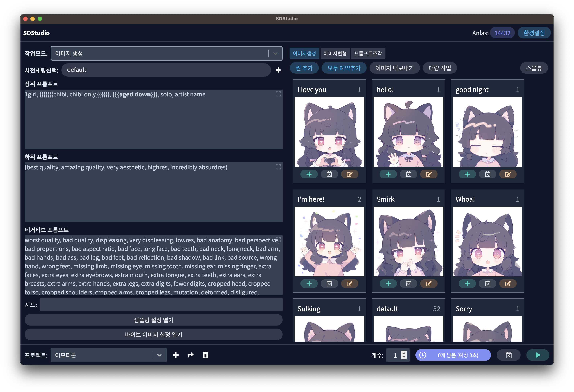The height and width of the screenshot is (392, 574).
Task: Click the seed input field
Action: [x=161, y=305]
